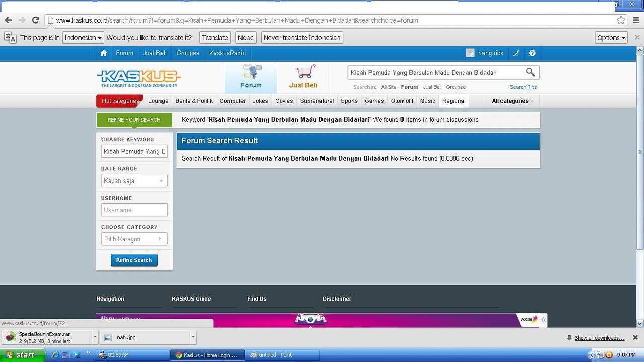The width and height of the screenshot is (644, 362).
Task: Click the Username input field
Action: (x=134, y=210)
